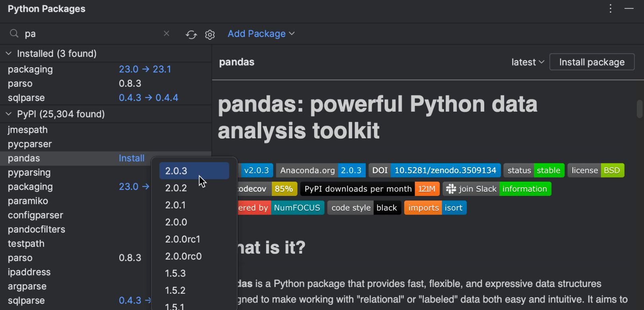Upgrade installed packaging from 23.0 to 23.1
This screenshot has width=644, height=310.
(145, 69)
